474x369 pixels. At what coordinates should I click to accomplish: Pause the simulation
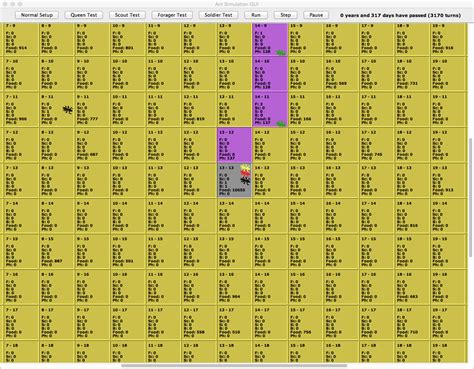tap(316, 15)
